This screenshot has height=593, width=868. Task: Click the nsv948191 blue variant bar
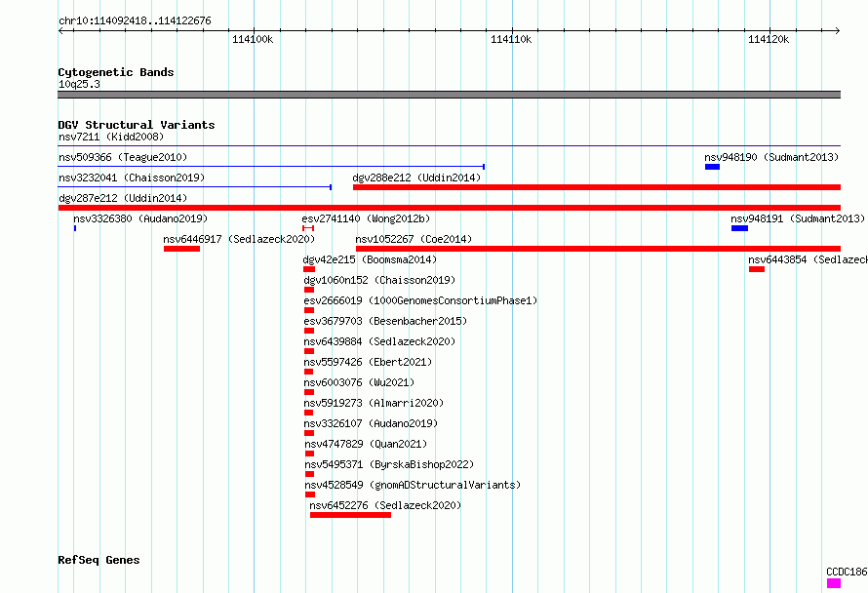pos(739,228)
